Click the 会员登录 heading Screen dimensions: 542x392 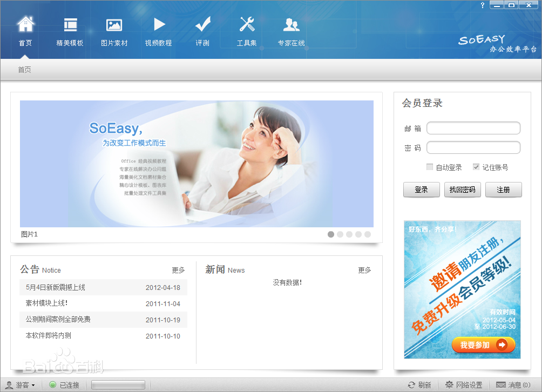(422, 103)
